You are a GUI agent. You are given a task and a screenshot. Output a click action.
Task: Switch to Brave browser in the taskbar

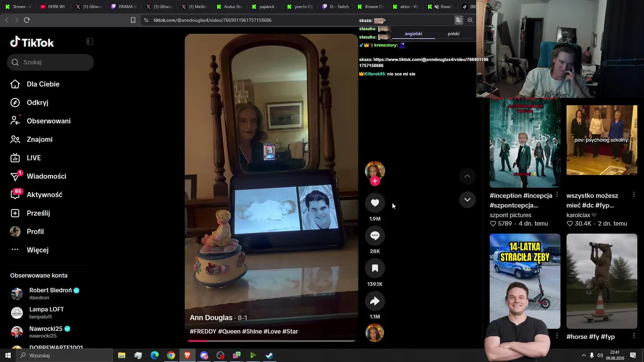click(188, 355)
